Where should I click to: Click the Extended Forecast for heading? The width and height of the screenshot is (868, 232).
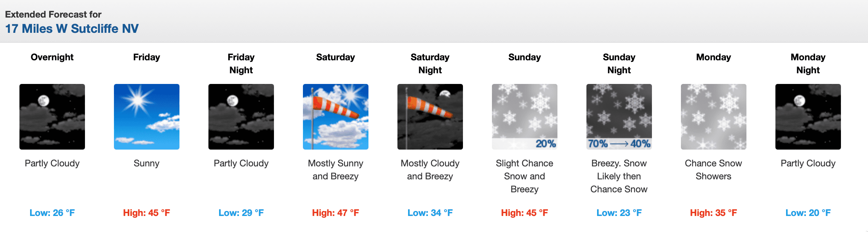click(53, 14)
